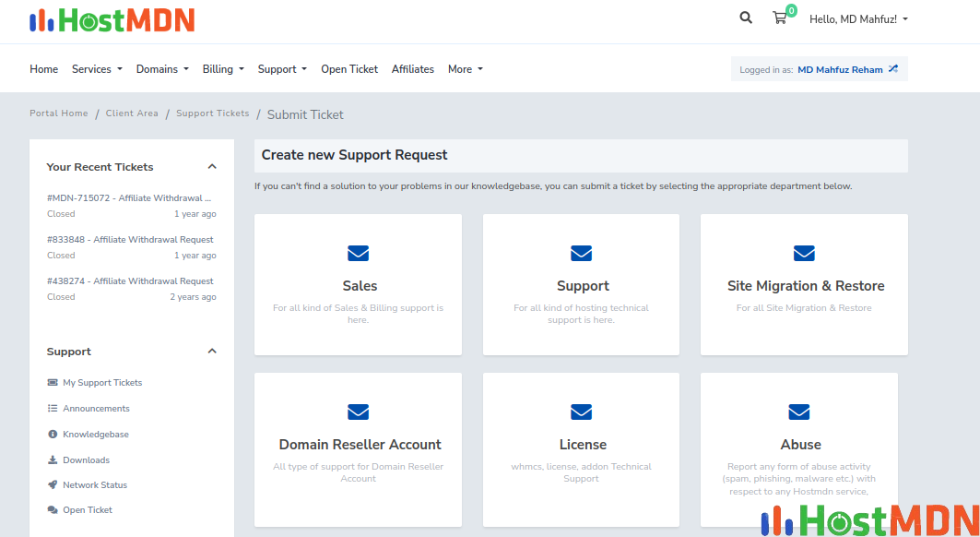This screenshot has width=980, height=537.
Task: Choose the Domain Reseller Account title
Action: pyautogui.click(x=360, y=445)
